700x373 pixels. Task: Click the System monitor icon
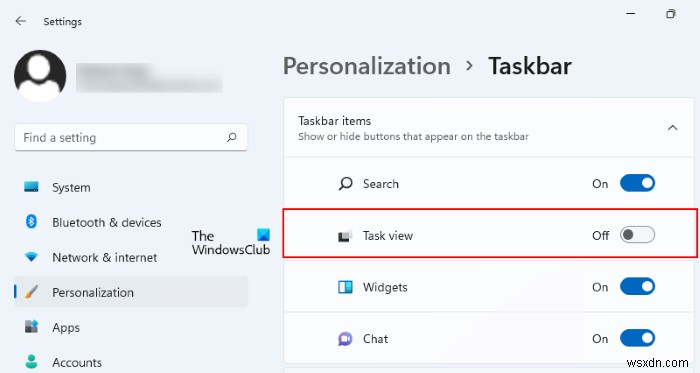31,186
